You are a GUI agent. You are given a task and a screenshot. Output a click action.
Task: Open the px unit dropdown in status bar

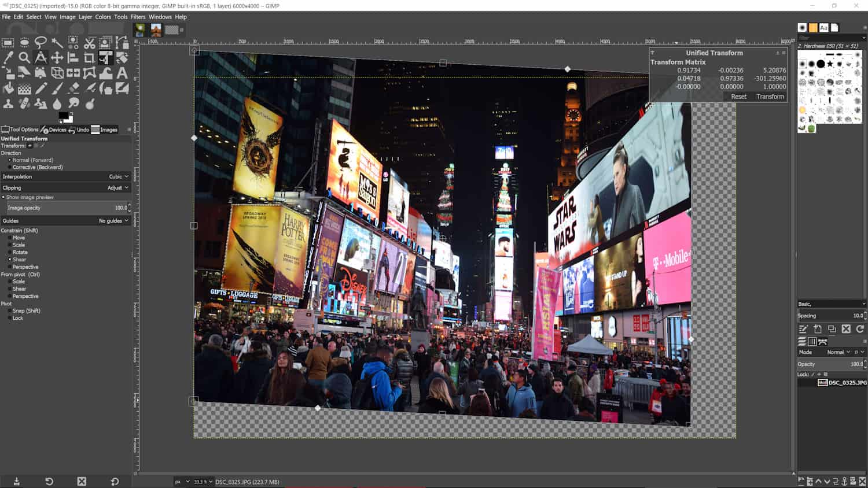coord(182,482)
